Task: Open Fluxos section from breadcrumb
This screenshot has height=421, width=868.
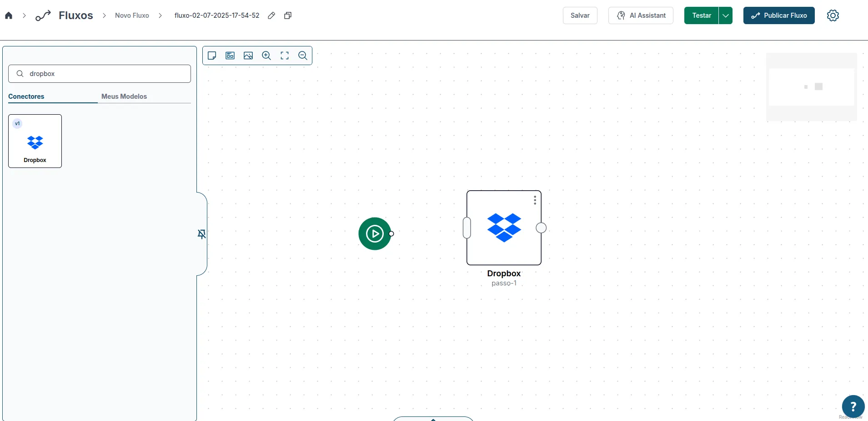Action: (x=75, y=15)
